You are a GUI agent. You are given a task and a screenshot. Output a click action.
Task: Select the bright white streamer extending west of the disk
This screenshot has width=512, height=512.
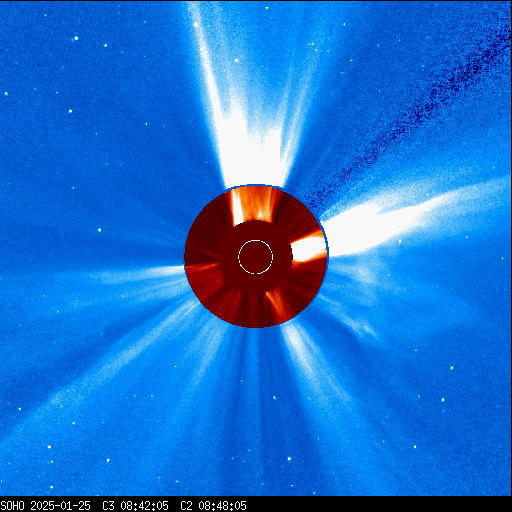[x=393, y=223]
